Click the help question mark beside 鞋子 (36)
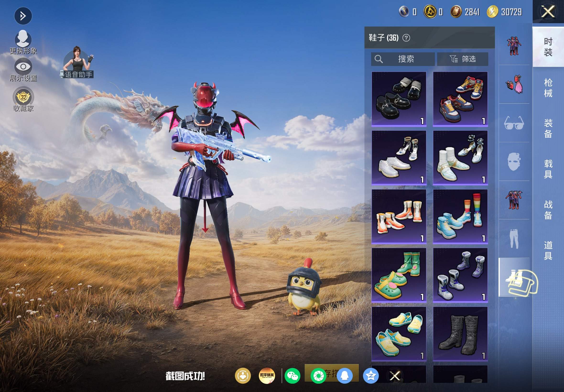The width and height of the screenshot is (564, 392). [406, 38]
